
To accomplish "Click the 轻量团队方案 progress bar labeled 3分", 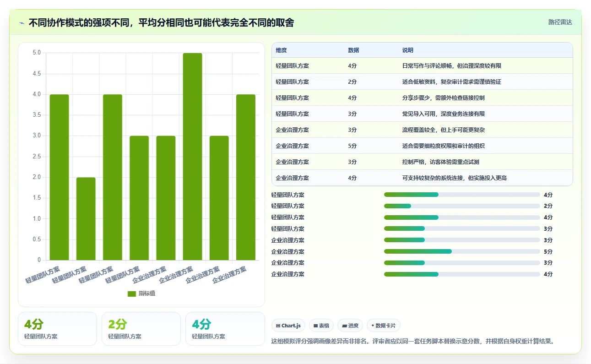I will tap(462, 228).
